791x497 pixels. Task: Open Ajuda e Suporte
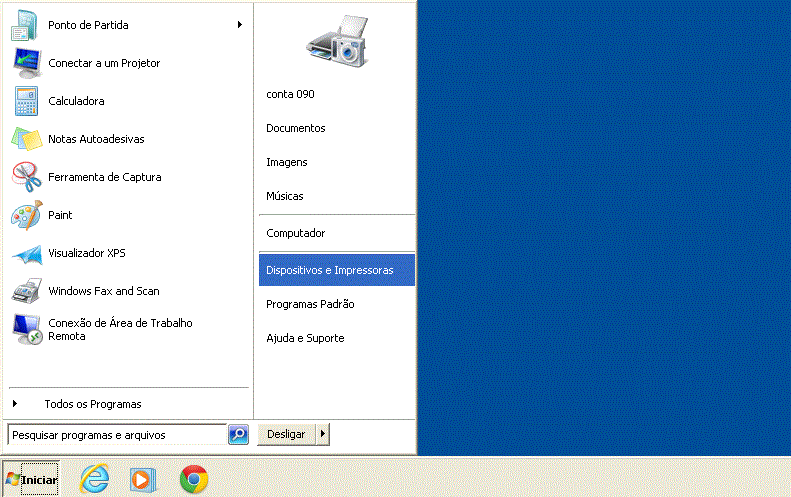click(x=305, y=338)
